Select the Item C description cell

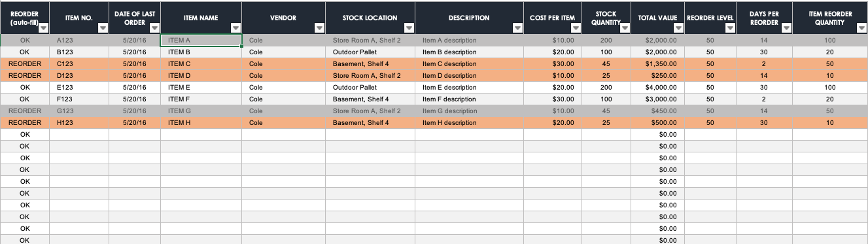click(469, 63)
